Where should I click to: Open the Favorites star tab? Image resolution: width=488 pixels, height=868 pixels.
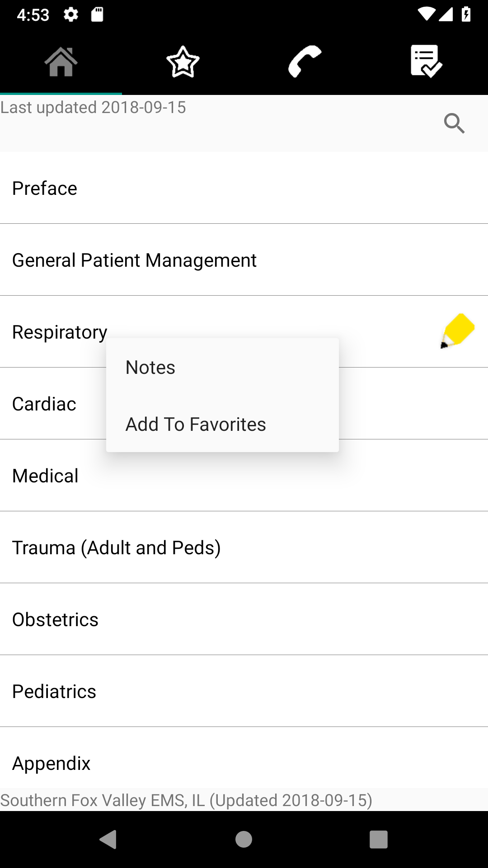(183, 61)
